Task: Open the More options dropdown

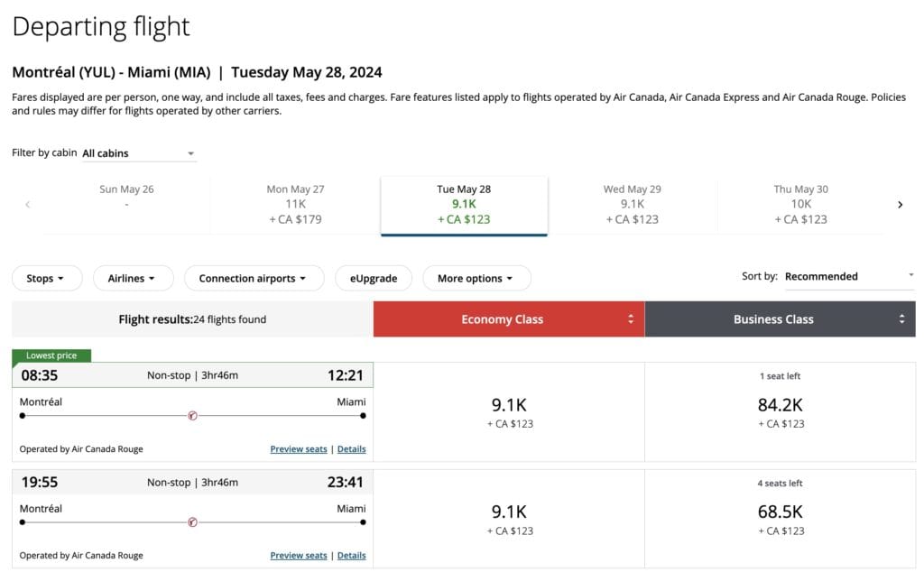Action: tap(476, 278)
